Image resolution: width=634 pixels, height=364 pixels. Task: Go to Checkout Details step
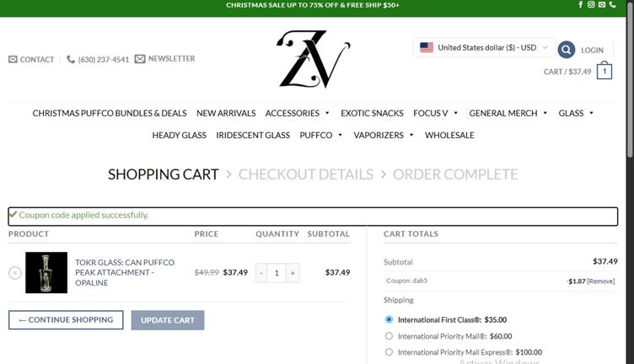[306, 174]
